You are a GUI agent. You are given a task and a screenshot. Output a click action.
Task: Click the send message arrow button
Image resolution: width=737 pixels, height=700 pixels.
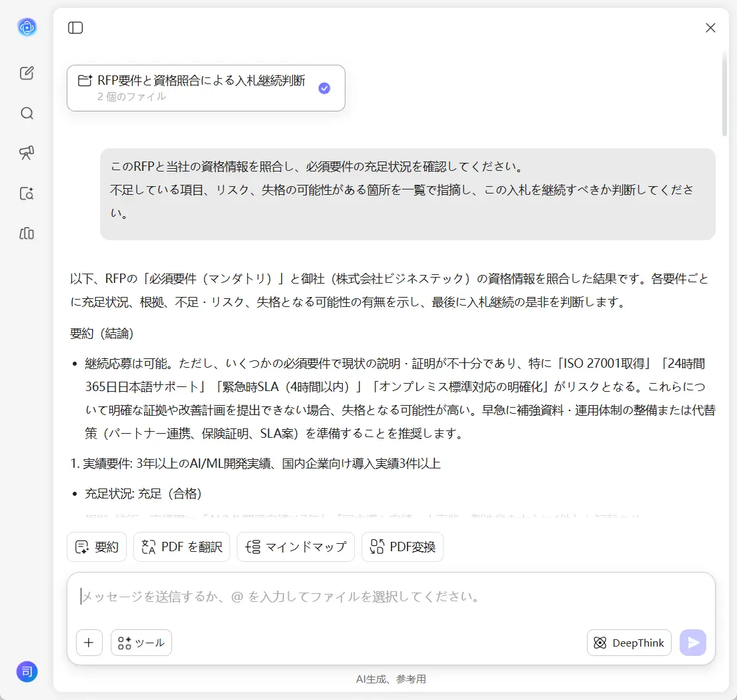click(693, 643)
